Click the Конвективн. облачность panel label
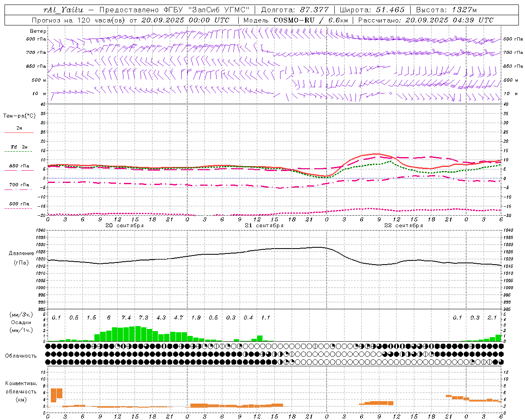This screenshot has width=525, height=420. click(21, 387)
